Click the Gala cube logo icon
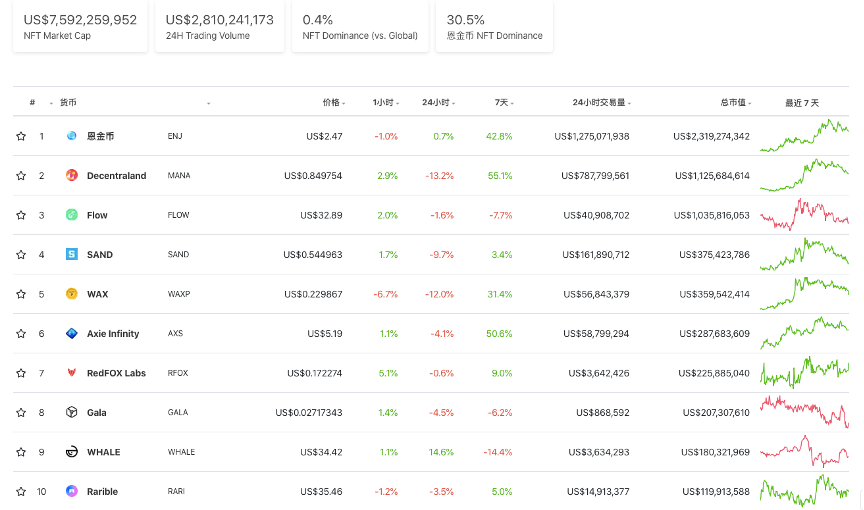This screenshot has width=864, height=510. coord(72,412)
